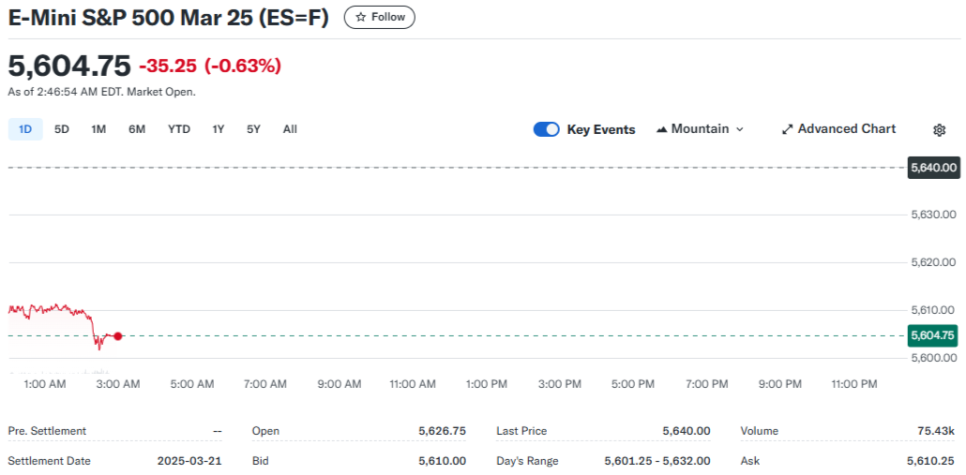
Task: Click the green 5,604.75 price label
Action: tap(933, 336)
